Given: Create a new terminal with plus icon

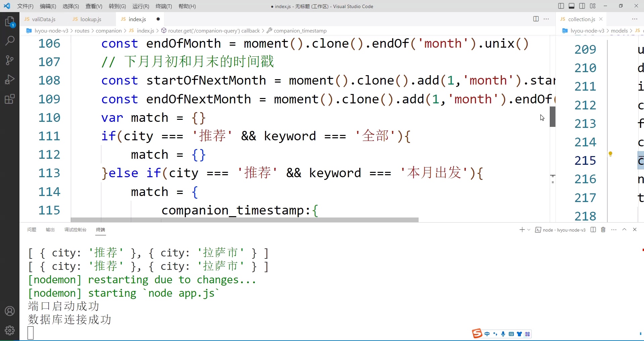Looking at the screenshot, I should [522, 230].
